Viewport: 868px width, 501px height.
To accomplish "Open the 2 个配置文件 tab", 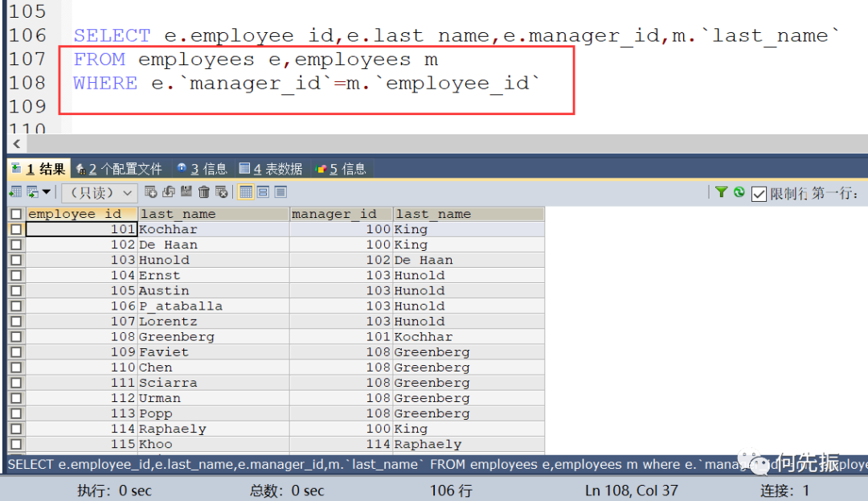I will click(x=119, y=169).
